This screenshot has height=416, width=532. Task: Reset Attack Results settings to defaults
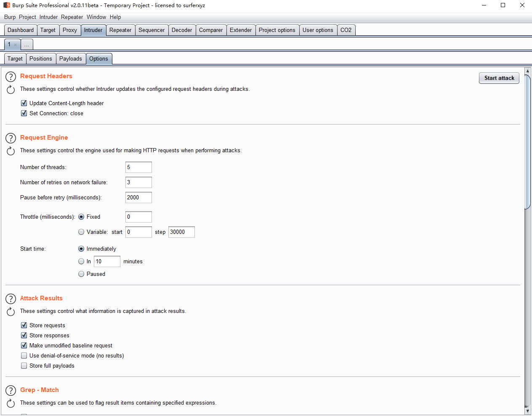tap(11, 312)
